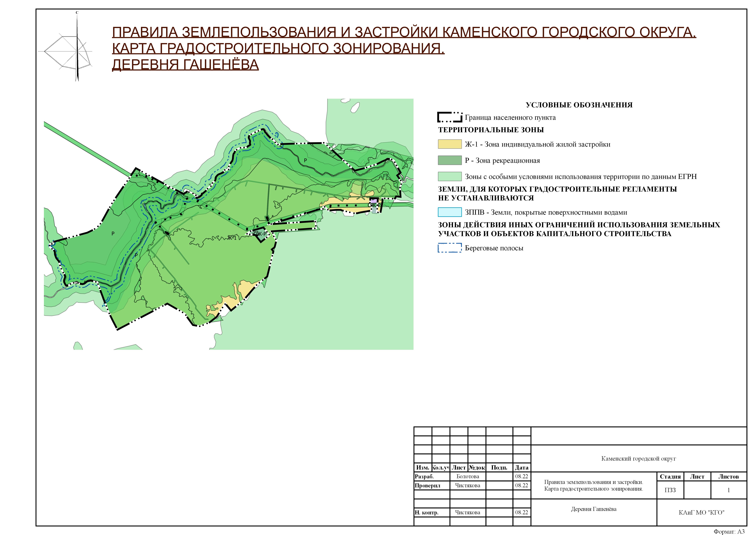Click the '08.22' date in the Проверил row
756x535 pixels.
[521, 486]
